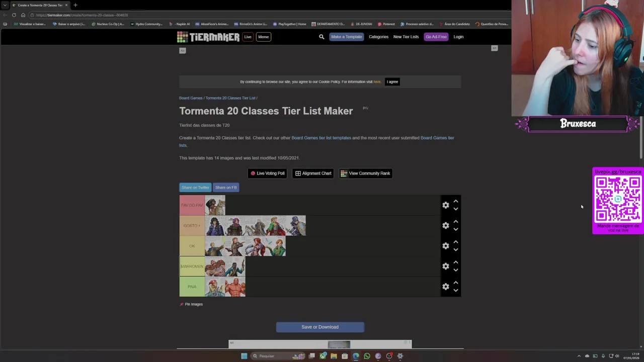This screenshot has width=644, height=362.
Task: Move MARROMEN tier down arrow
Action: coord(455,270)
